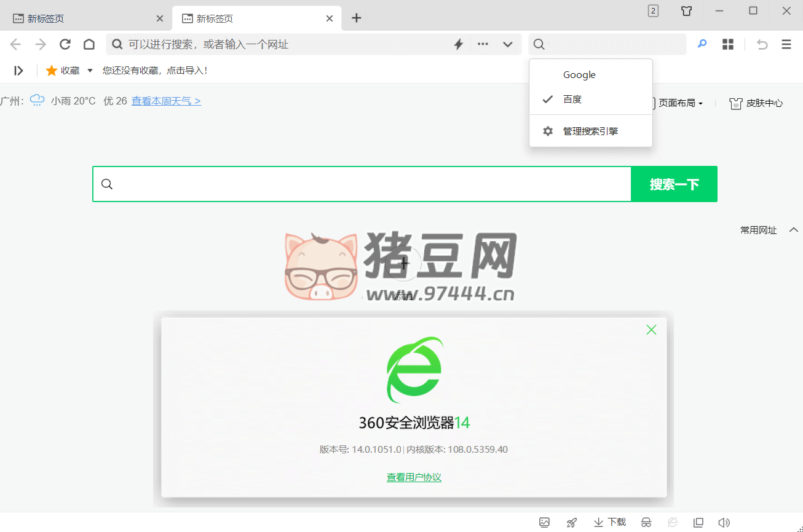Open the 查看用户协议 link

coord(414,477)
